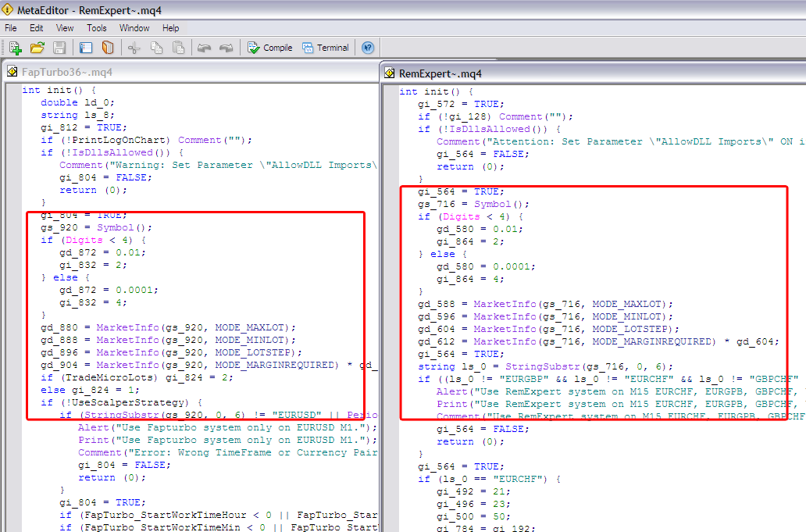The width and height of the screenshot is (806, 532).
Task: Click the Copy icon in toolbar
Action: (x=156, y=48)
